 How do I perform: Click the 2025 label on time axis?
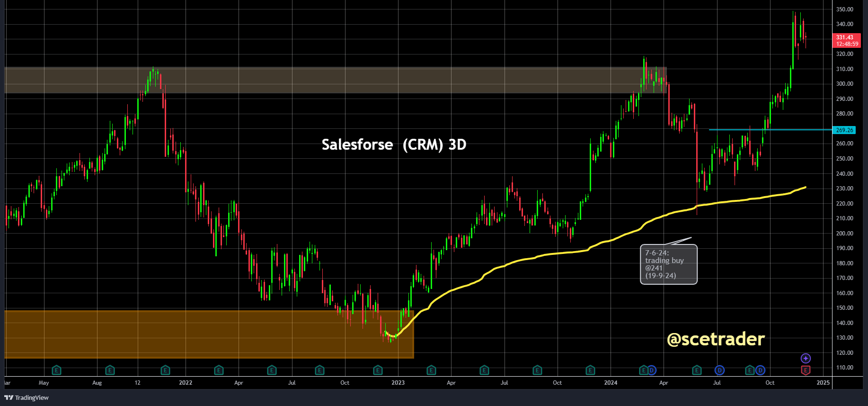point(823,383)
